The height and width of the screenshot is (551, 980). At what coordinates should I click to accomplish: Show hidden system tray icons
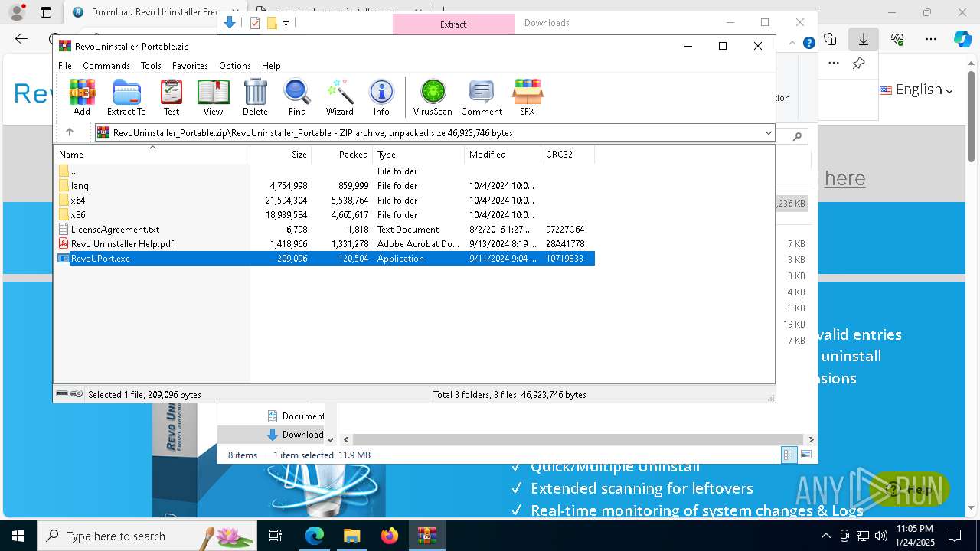pyautogui.click(x=825, y=536)
